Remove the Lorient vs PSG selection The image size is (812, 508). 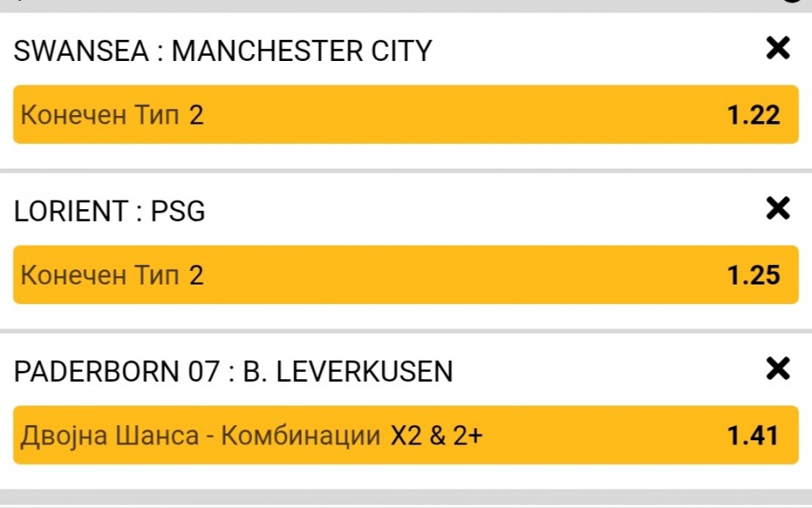(777, 209)
